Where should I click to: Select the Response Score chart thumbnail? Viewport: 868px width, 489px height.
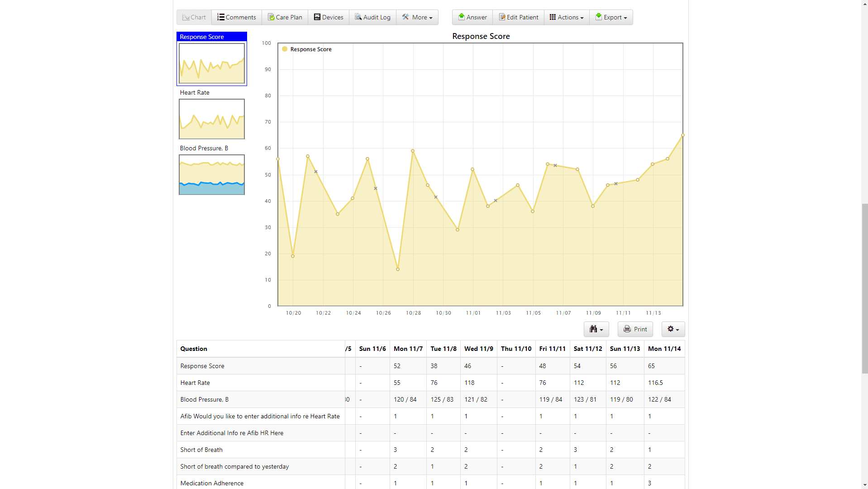tap(212, 63)
